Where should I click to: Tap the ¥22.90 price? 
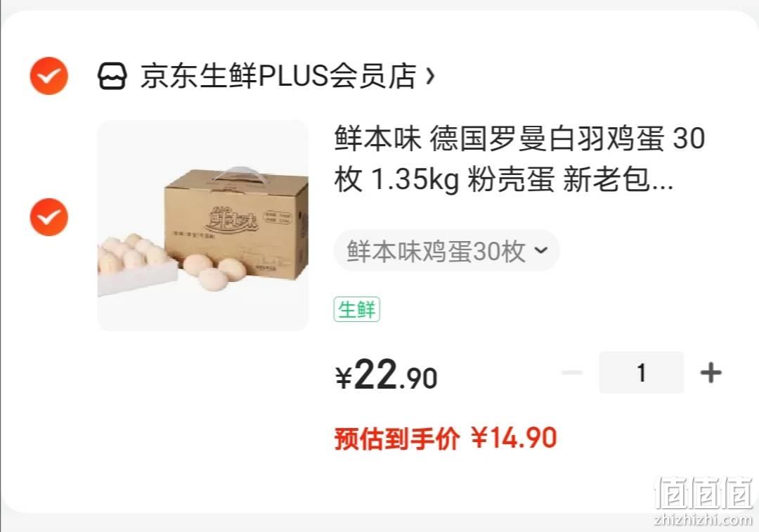click(387, 375)
